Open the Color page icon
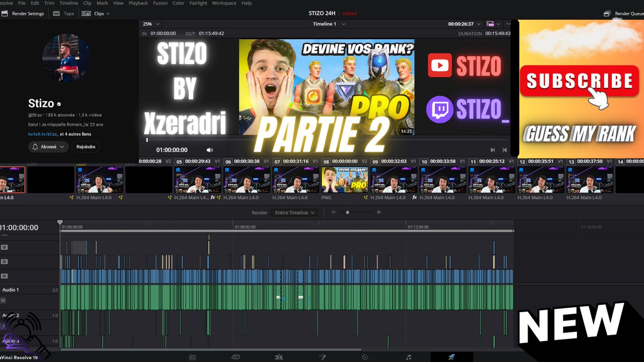Viewport: 644px width, 362px height. [365, 357]
